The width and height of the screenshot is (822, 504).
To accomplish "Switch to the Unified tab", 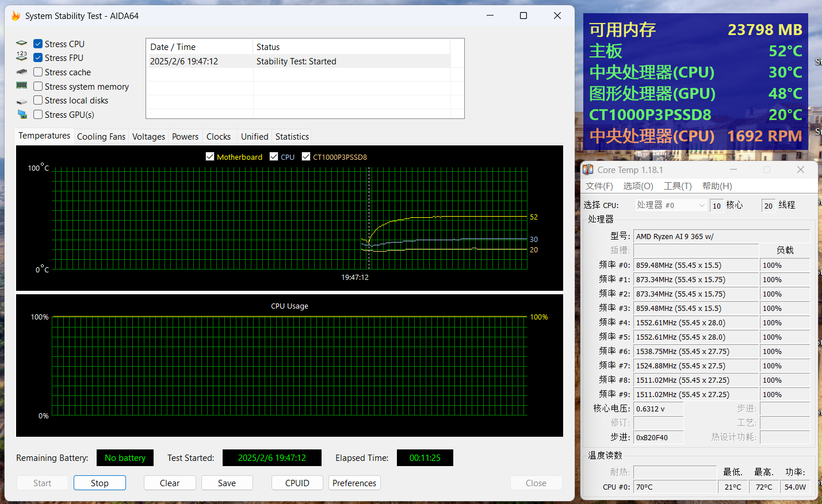I will 255,137.
